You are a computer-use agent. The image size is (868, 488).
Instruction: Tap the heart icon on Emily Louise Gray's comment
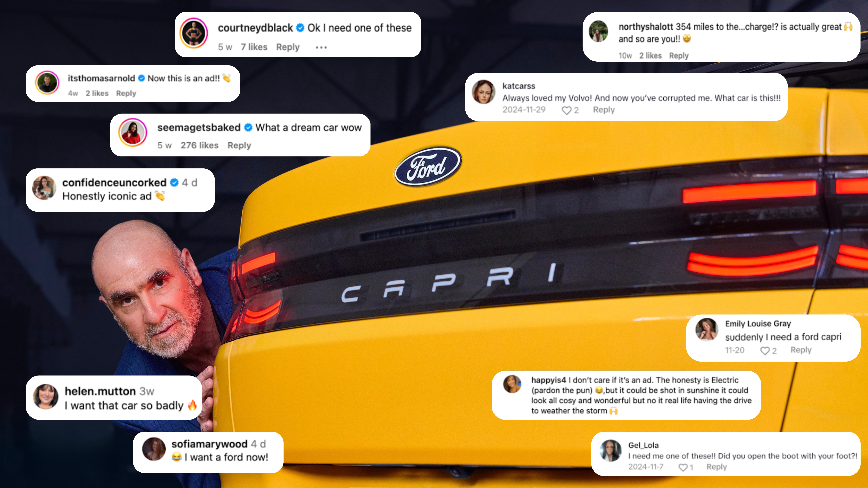(765, 351)
